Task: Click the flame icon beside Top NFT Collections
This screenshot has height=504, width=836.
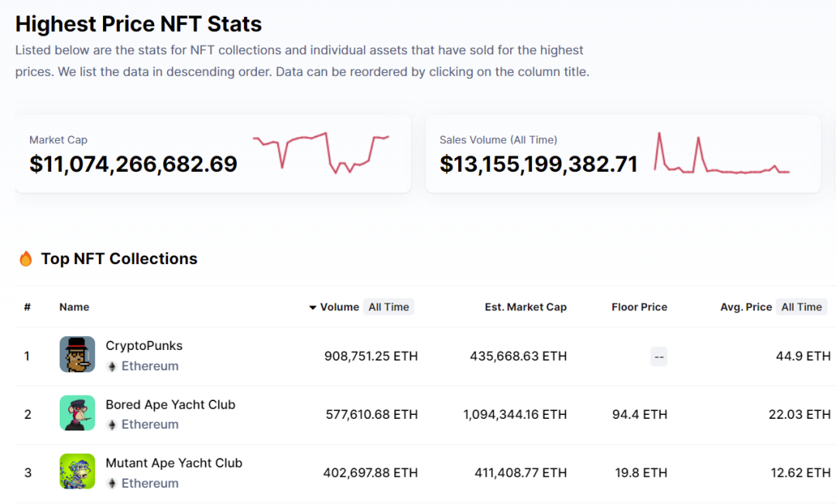Action: coord(26,259)
